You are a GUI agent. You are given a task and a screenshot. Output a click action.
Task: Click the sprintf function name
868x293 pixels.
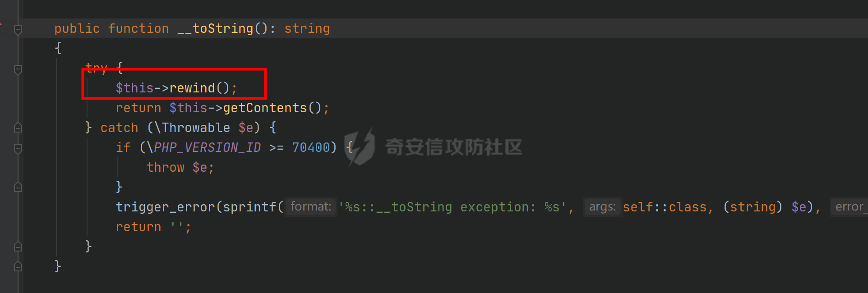click(x=249, y=207)
